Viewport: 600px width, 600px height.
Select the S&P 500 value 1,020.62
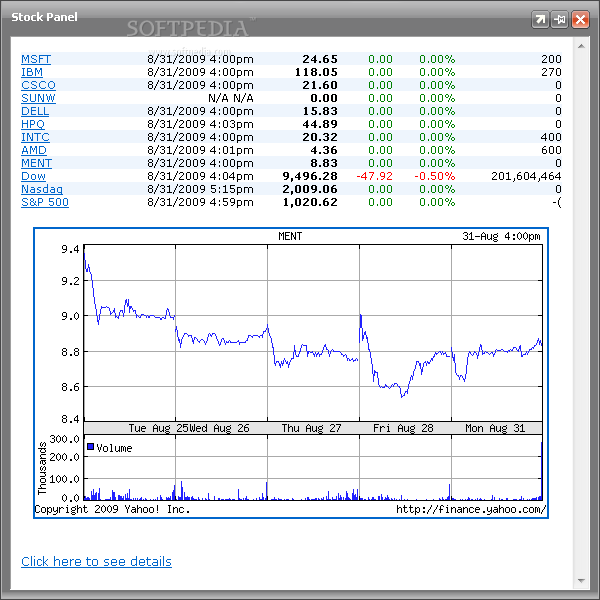tap(310, 202)
